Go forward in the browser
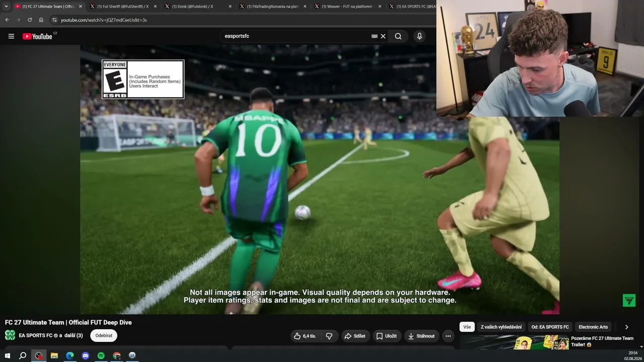The width and height of the screenshot is (644, 362). point(19,20)
